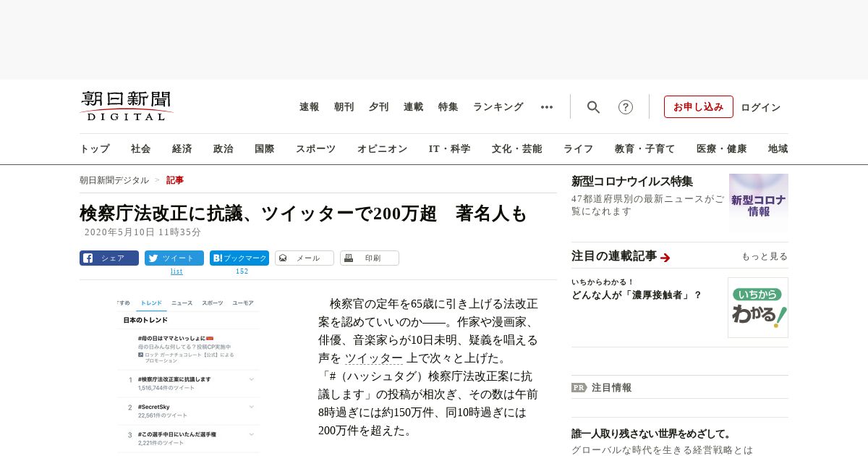868x456 pixels.
Task: Go to the スポーツ section
Action: point(315,149)
